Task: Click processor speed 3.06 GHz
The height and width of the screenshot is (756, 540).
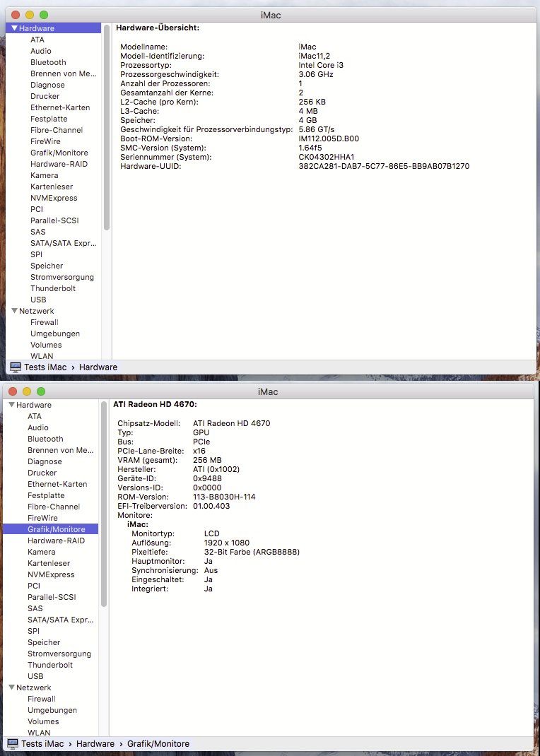Action: pyautogui.click(x=316, y=74)
